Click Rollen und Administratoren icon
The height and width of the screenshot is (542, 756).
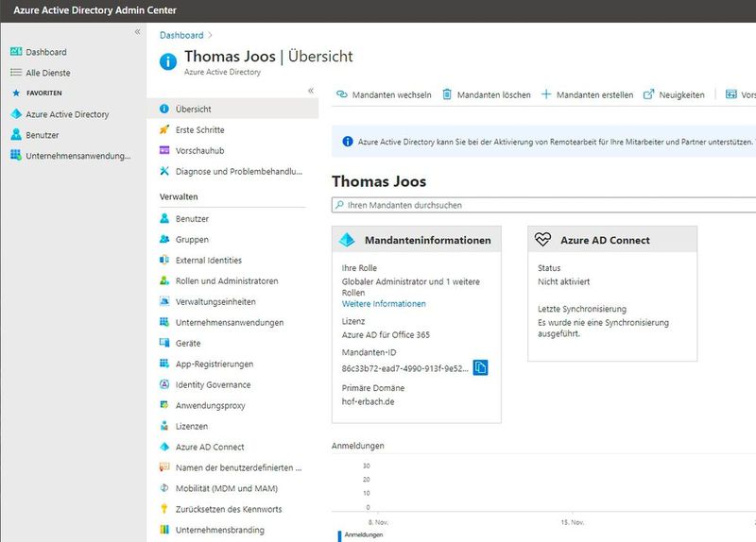(164, 280)
